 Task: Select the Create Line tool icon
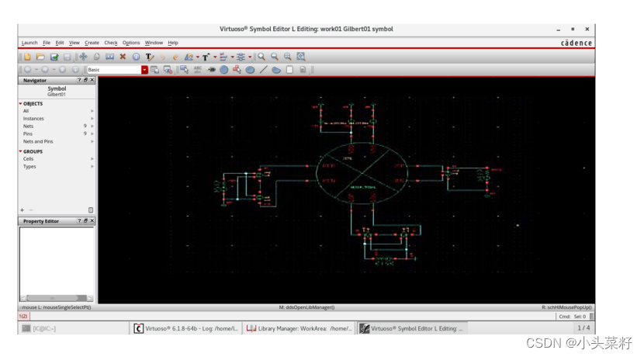(263, 70)
